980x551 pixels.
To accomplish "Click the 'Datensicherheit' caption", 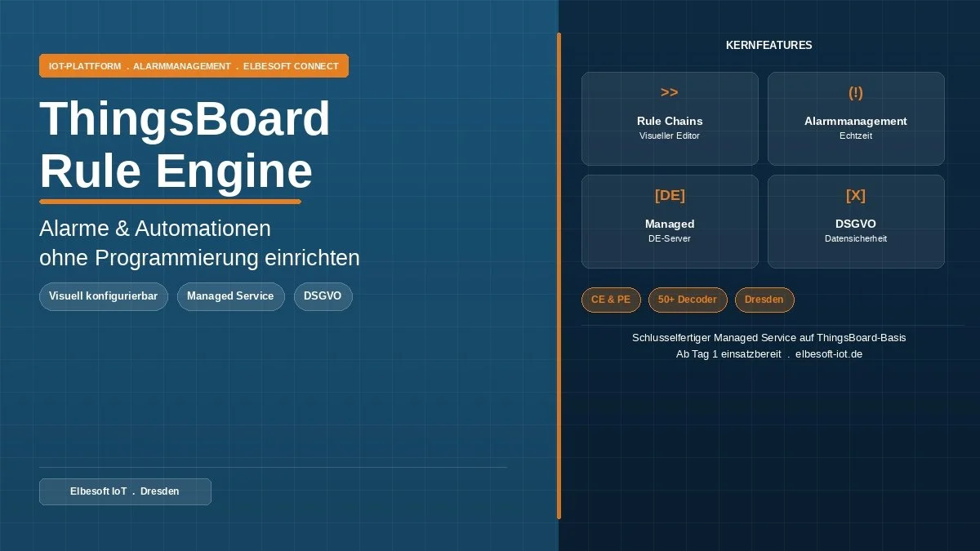I will pyautogui.click(x=856, y=238).
